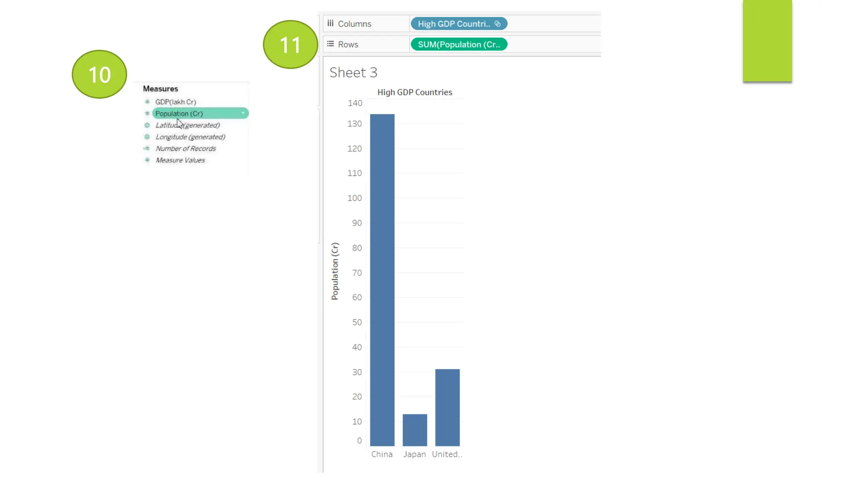Click the globe icon next to Longitude (generated)

click(x=147, y=137)
